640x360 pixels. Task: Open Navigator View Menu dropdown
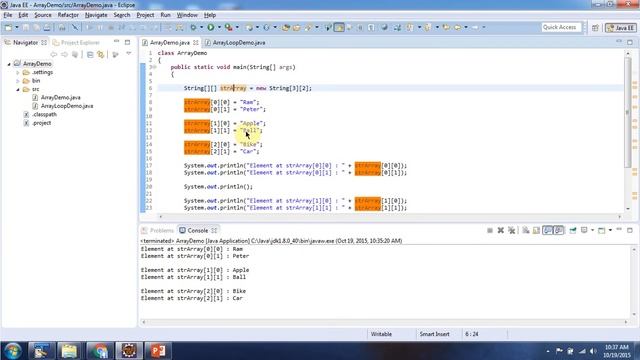tap(129, 54)
